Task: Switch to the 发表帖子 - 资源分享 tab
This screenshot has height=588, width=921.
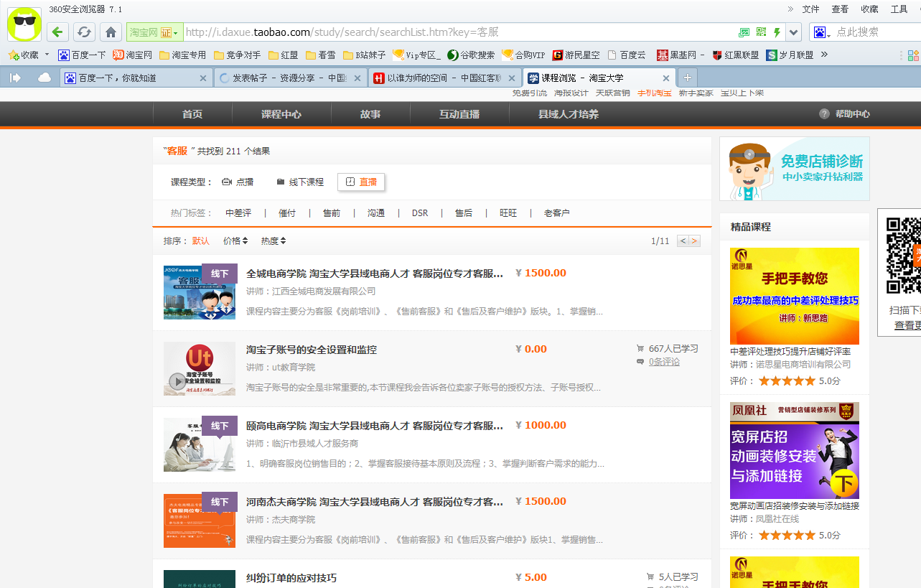Action: (290, 78)
